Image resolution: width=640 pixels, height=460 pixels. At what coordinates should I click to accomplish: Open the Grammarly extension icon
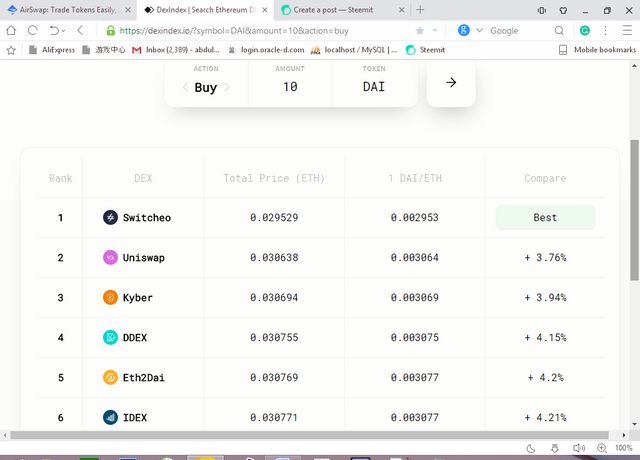(584, 30)
